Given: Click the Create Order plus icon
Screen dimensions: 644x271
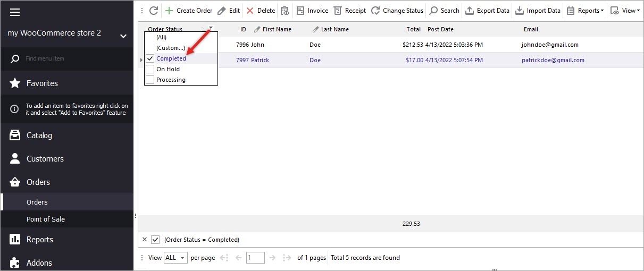Looking at the screenshot, I should point(169,11).
